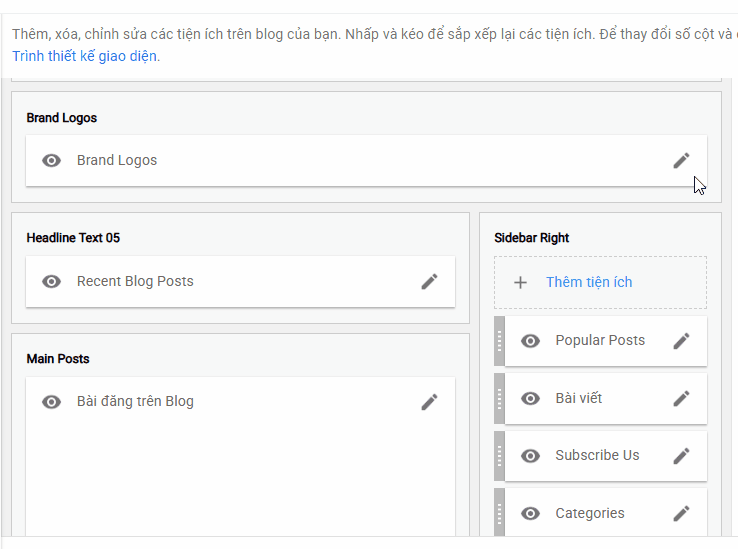
Task: Edit the Bài đăng trên Blog gadget
Action: (429, 402)
